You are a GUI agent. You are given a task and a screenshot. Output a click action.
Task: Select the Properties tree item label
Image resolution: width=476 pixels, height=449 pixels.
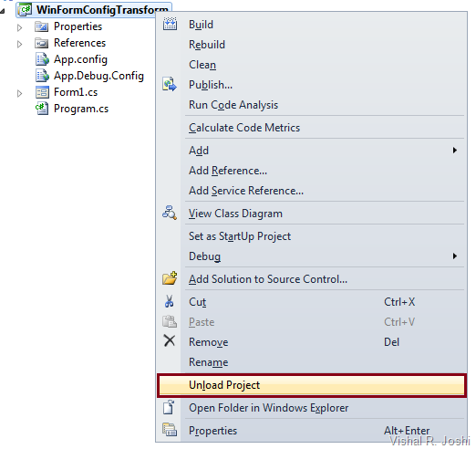tap(78, 26)
